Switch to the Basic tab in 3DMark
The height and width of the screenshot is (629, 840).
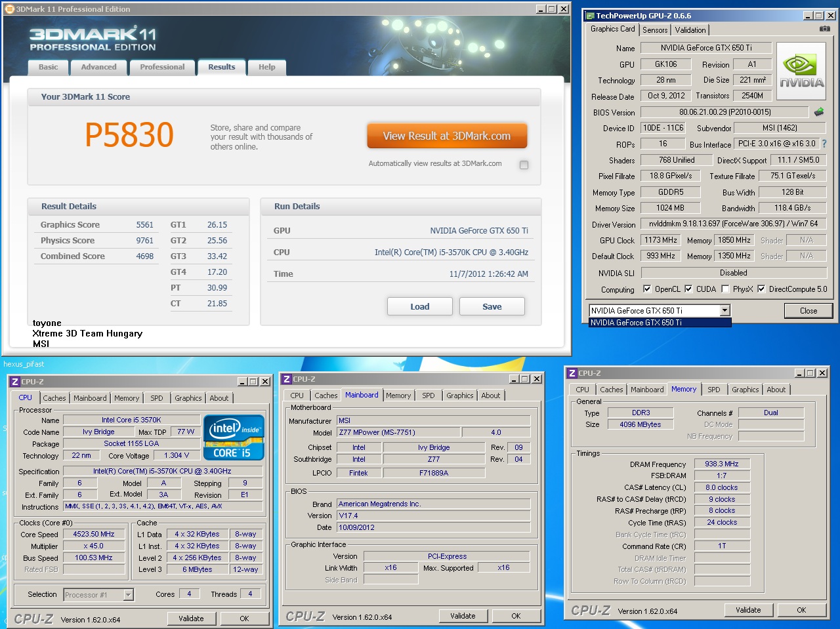(48, 67)
